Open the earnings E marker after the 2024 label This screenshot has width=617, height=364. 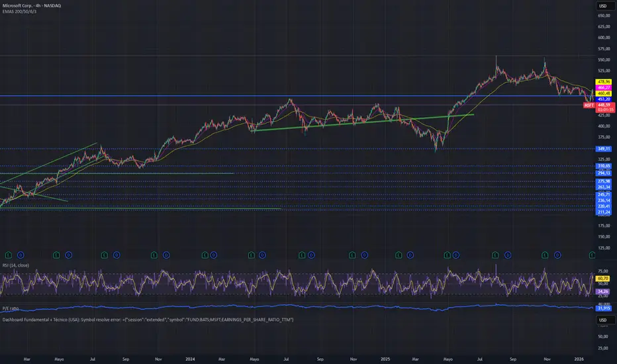(205, 255)
